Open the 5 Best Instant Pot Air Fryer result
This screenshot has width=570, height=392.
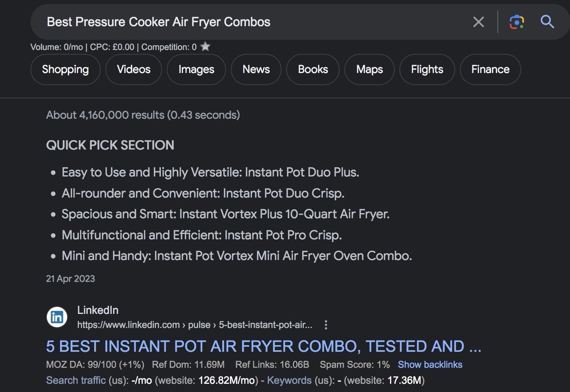[x=264, y=346]
